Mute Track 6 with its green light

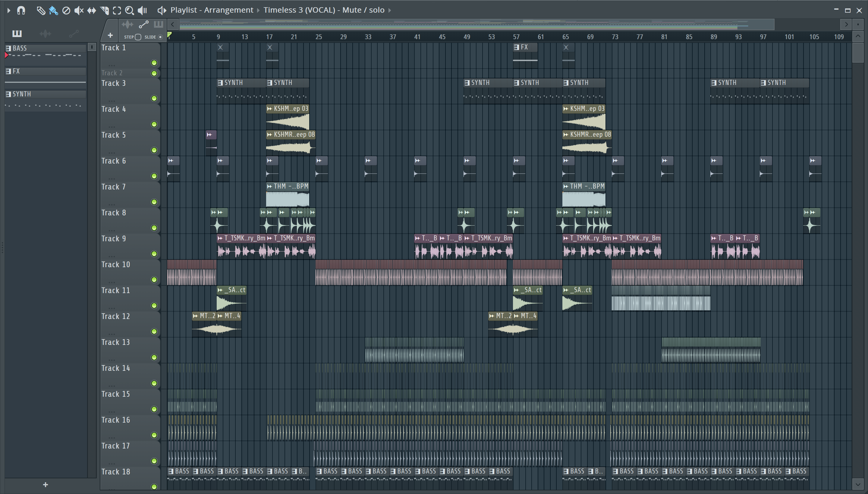click(154, 176)
